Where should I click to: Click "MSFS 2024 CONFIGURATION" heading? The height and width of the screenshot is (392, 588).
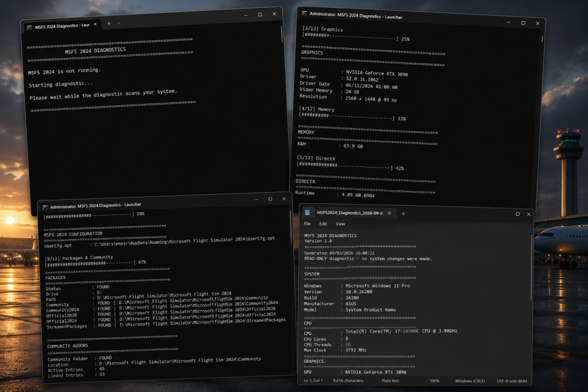tap(73, 234)
